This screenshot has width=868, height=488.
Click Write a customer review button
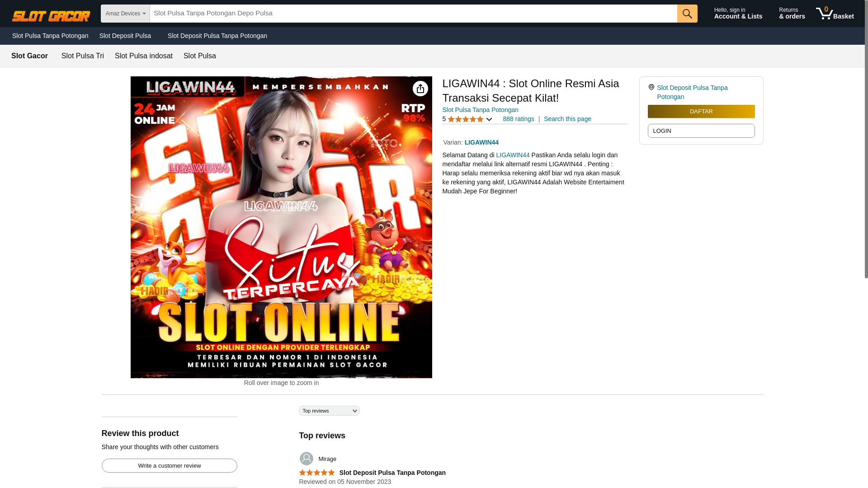tap(170, 466)
